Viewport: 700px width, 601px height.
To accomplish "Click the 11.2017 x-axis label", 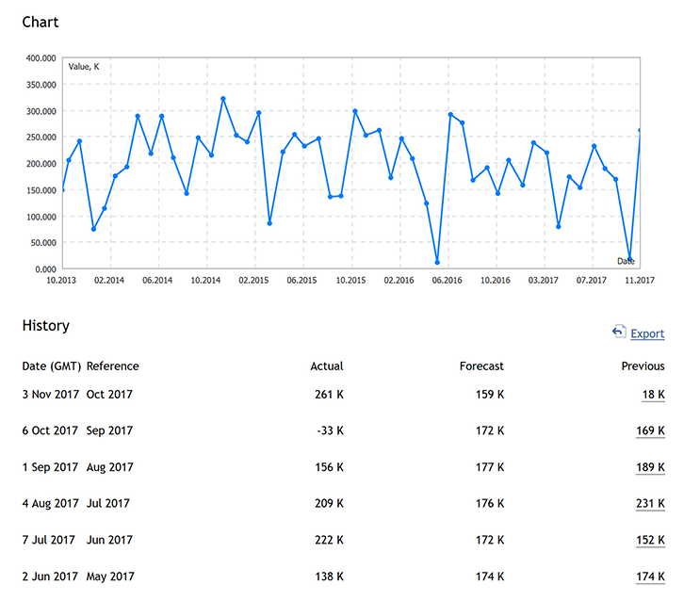I will (x=640, y=281).
